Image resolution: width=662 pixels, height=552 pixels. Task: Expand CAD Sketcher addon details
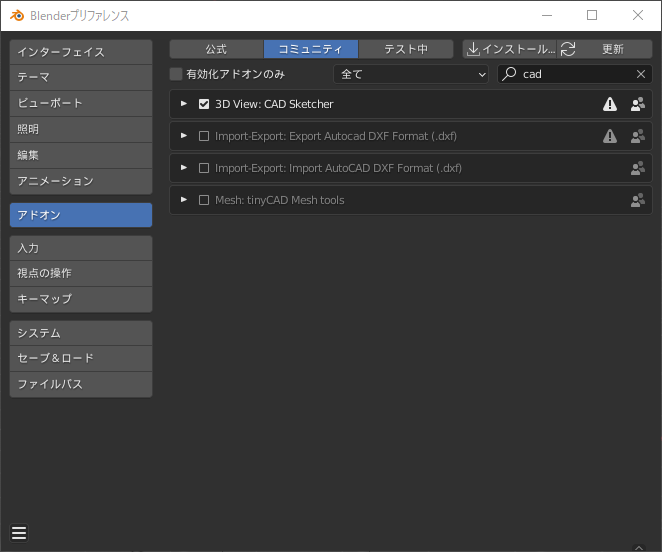coord(184,103)
